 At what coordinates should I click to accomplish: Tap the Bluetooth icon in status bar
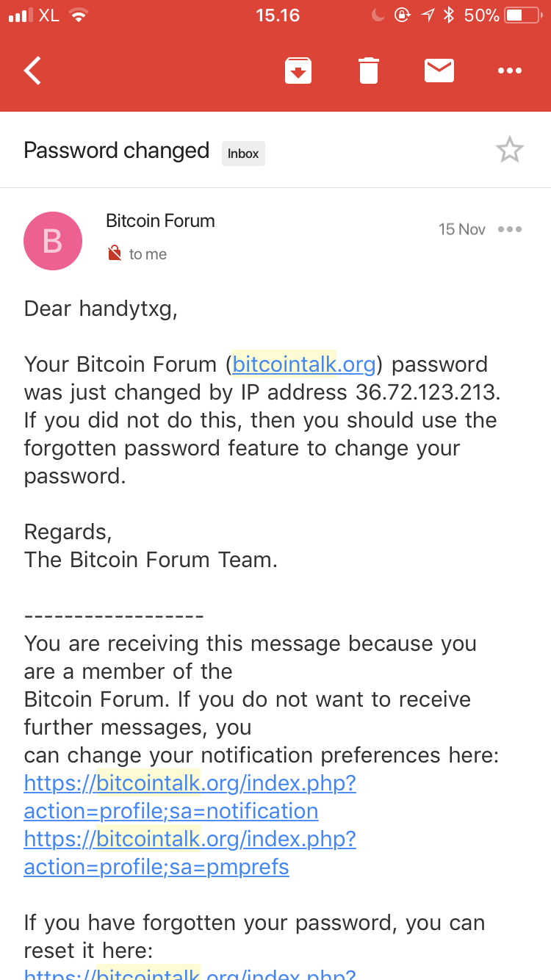pyautogui.click(x=449, y=15)
